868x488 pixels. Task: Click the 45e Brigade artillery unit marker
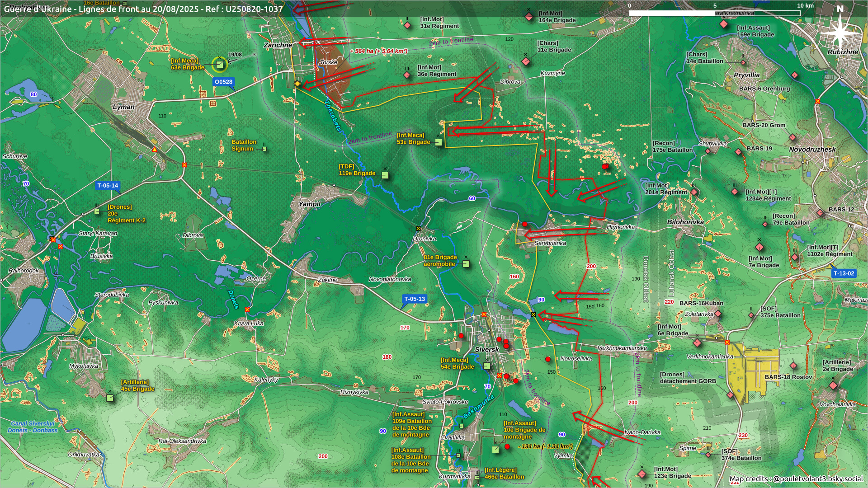110,398
